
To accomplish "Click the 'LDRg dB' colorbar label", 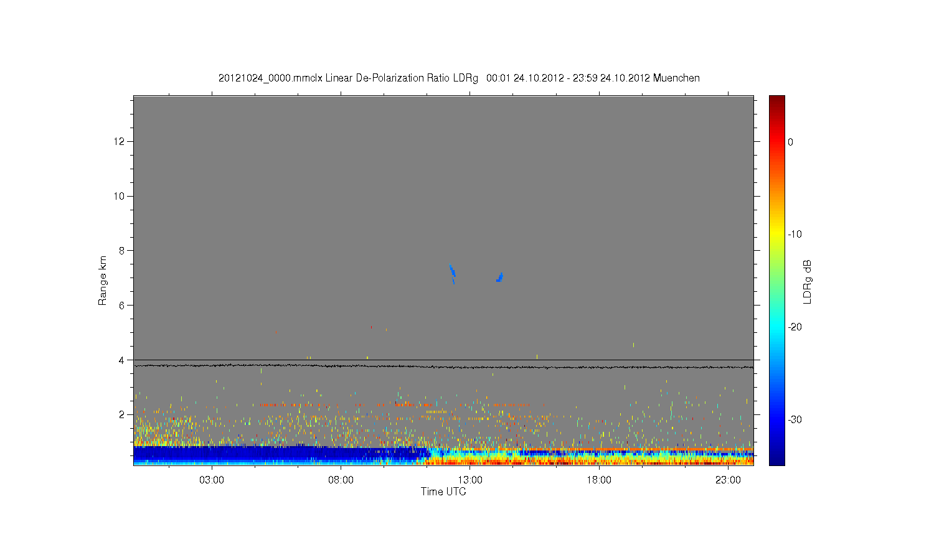I will [x=808, y=281].
